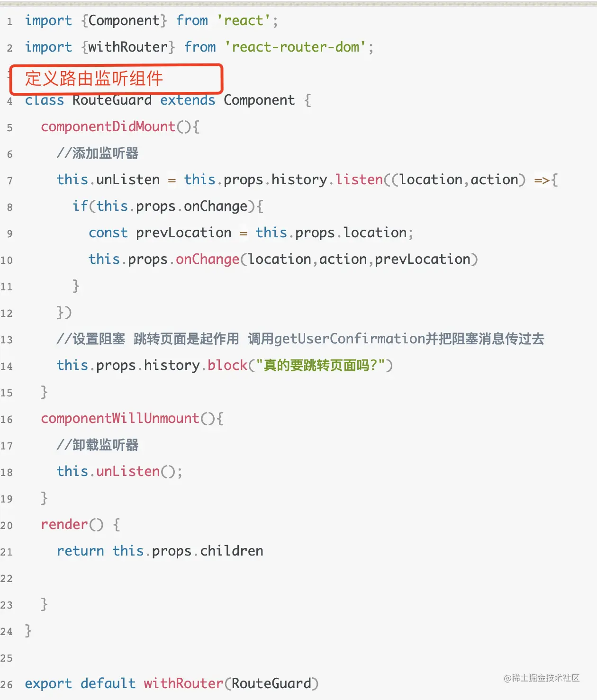Click the word children on line 21
This screenshot has width=597, height=700.
[231, 551]
